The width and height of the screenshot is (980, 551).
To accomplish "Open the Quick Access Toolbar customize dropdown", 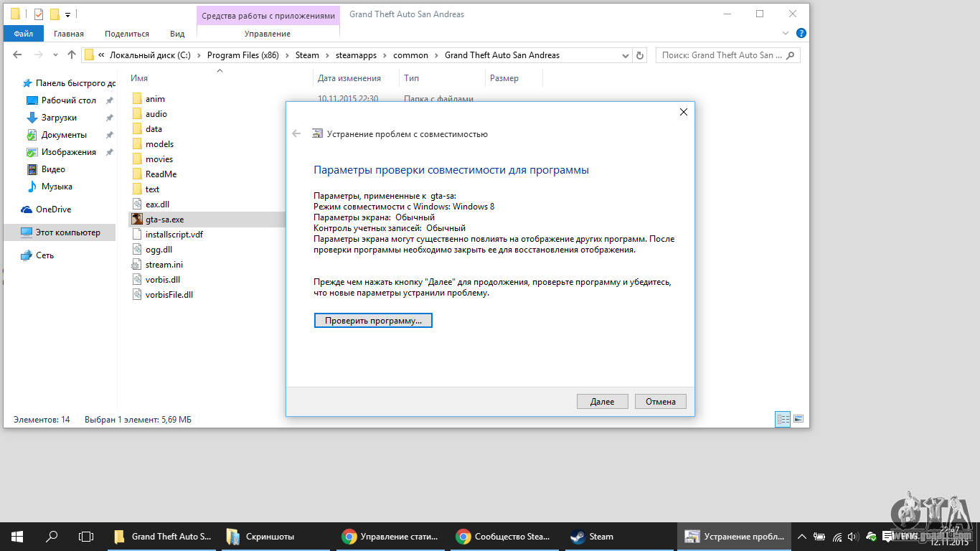I will click(x=67, y=14).
